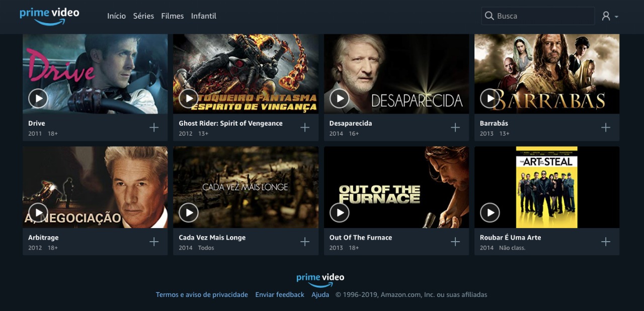Open Termos e aviso de privacidade

tap(202, 294)
